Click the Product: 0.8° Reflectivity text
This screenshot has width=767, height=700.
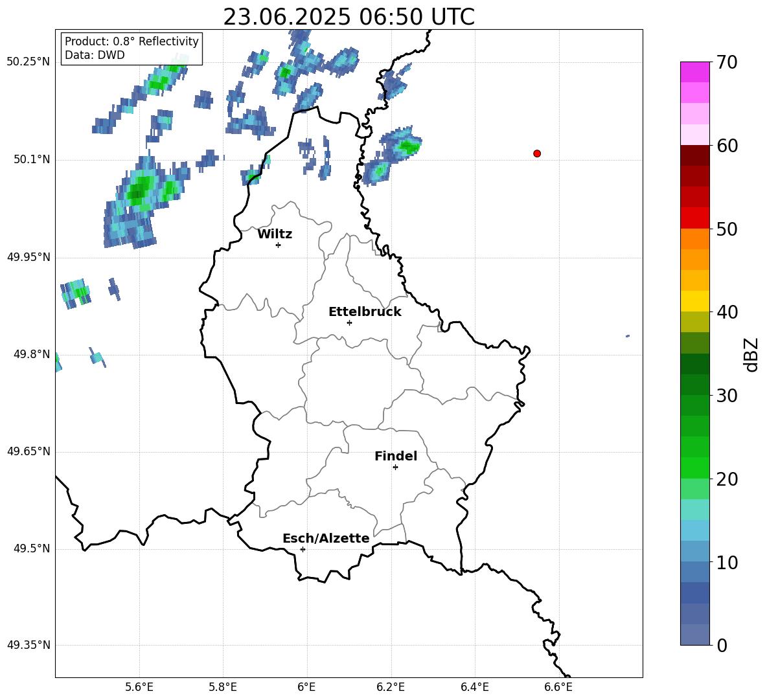(132, 41)
